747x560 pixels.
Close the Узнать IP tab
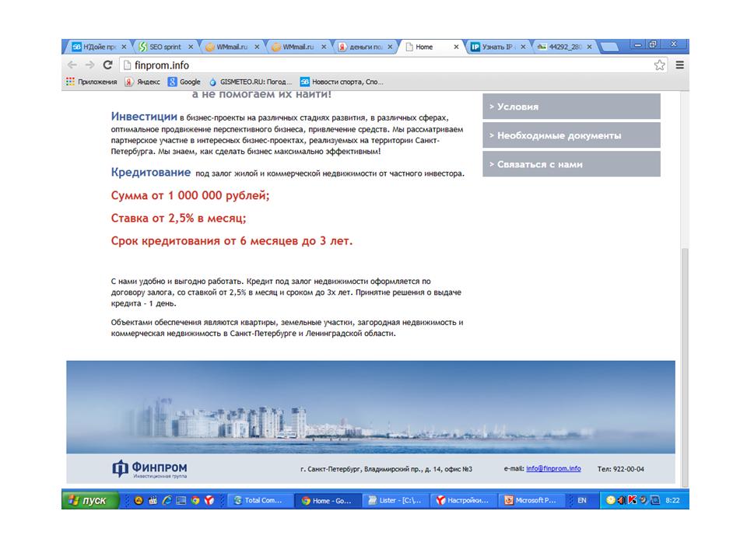pyautogui.click(x=523, y=47)
